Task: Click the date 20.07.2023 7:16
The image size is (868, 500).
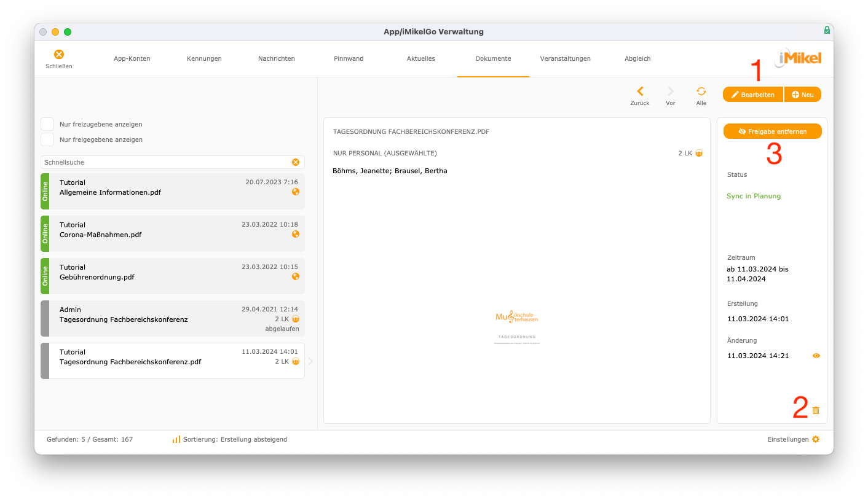Action: [x=272, y=182]
